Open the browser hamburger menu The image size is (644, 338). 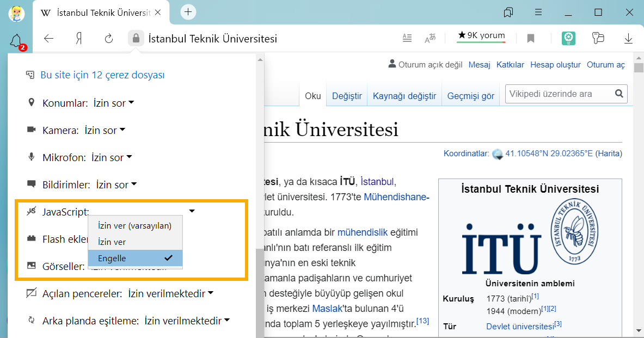538,13
